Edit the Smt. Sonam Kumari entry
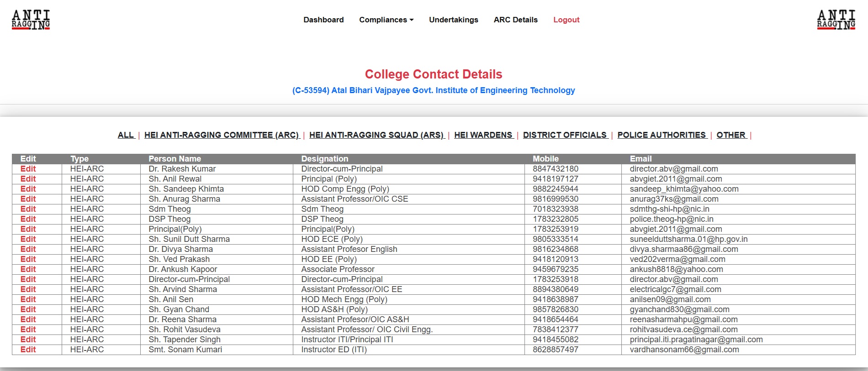The width and height of the screenshot is (868, 371). pyautogui.click(x=28, y=350)
